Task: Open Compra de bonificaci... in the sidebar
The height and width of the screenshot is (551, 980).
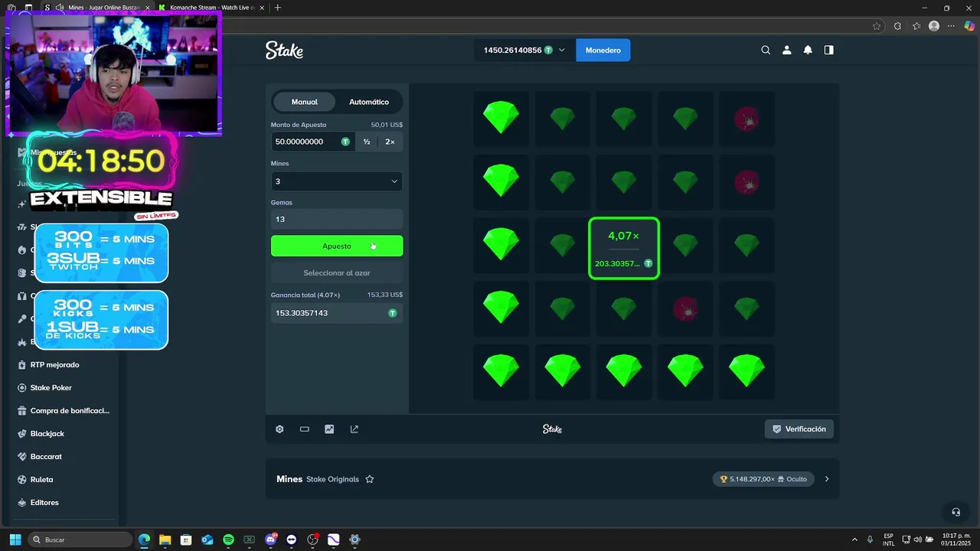Action: coord(70,411)
